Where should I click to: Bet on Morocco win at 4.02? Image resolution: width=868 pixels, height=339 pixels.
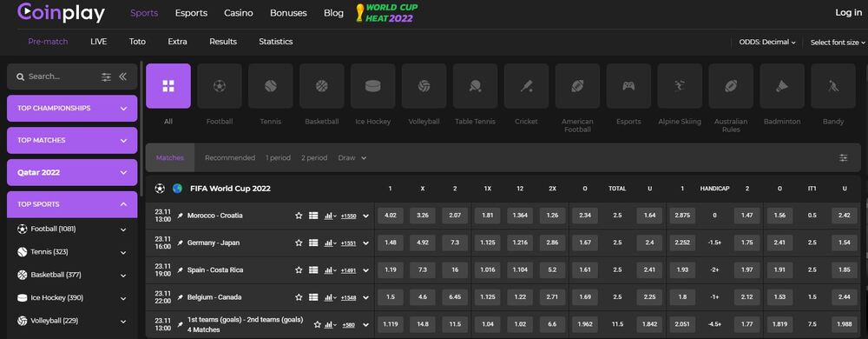(391, 216)
